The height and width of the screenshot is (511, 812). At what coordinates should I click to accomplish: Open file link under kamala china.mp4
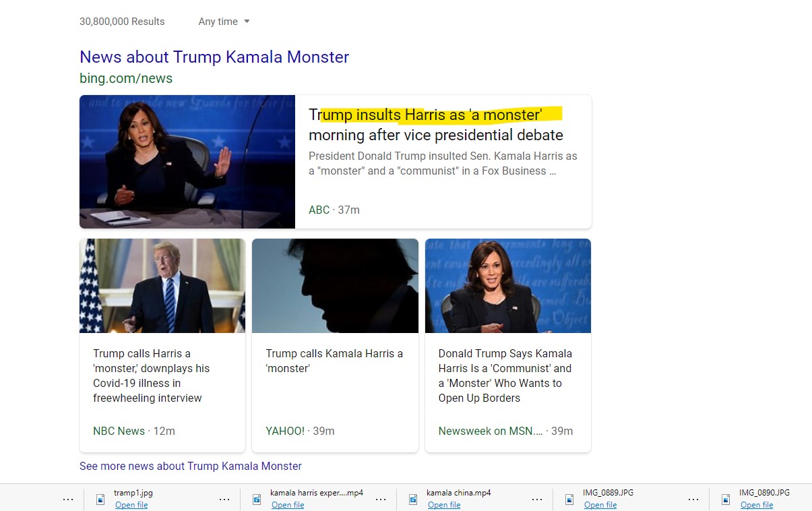pos(444,505)
